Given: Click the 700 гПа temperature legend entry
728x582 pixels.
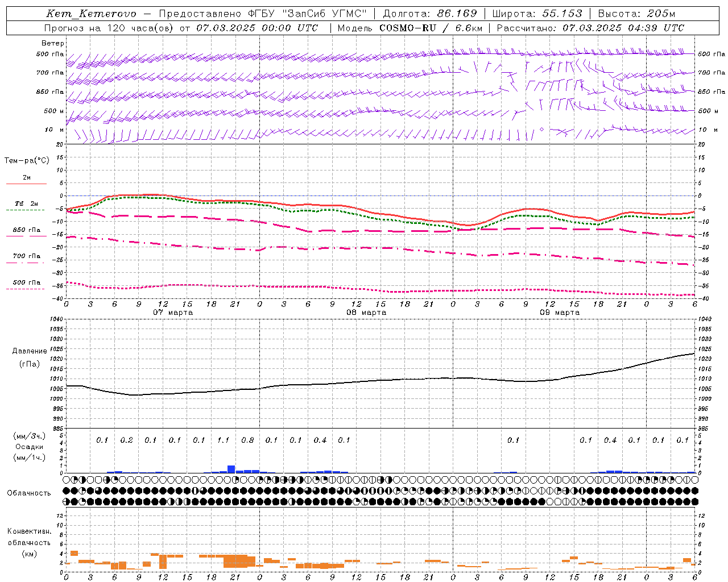Looking at the screenshot, I should (27, 256).
